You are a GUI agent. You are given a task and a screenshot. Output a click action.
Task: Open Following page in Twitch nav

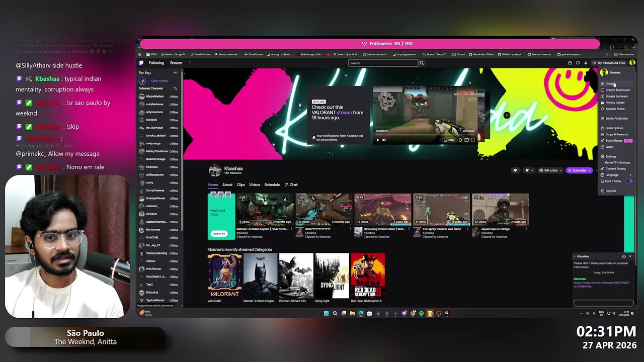[156, 63]
